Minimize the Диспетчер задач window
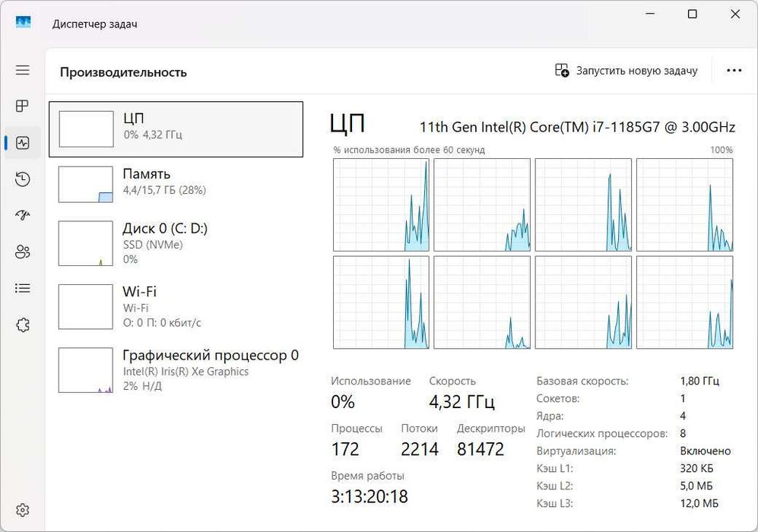The image size is (758, 532). tap(650, 14)
